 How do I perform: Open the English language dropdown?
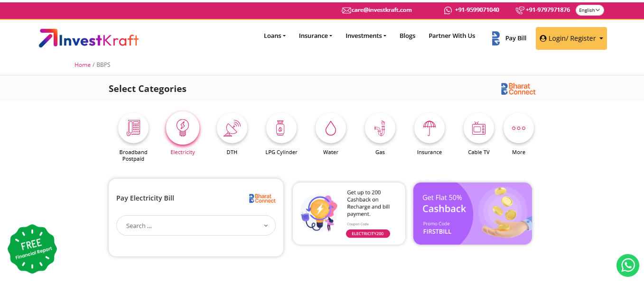coord(590,10)
